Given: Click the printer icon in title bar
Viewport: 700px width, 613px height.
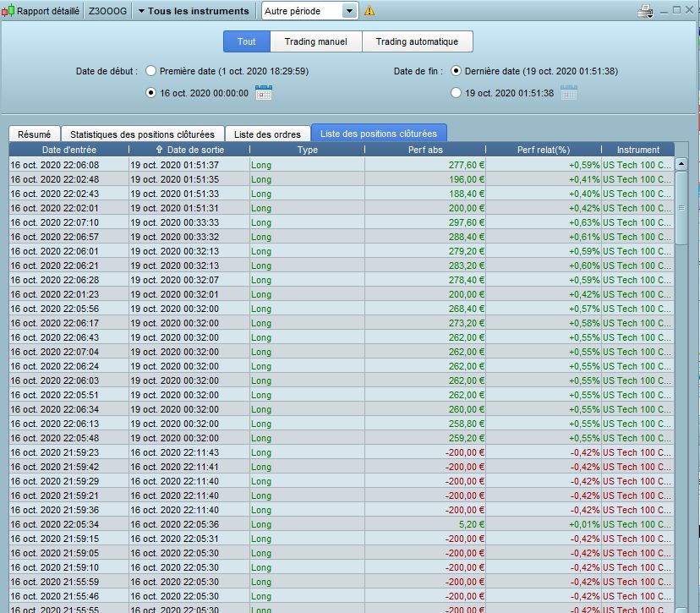Looking at the screenshot, I should point(644,11).
